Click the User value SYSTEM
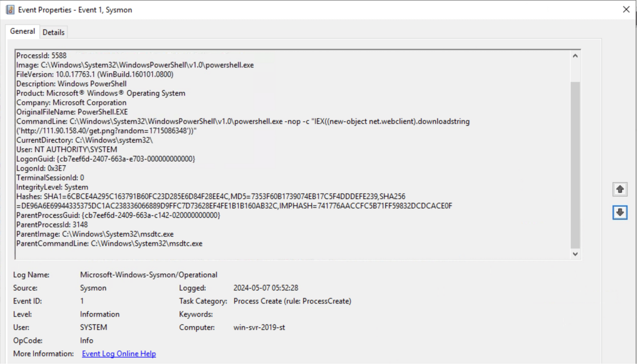The height and width of the screenshot is (364, 637). pos(93,328)
